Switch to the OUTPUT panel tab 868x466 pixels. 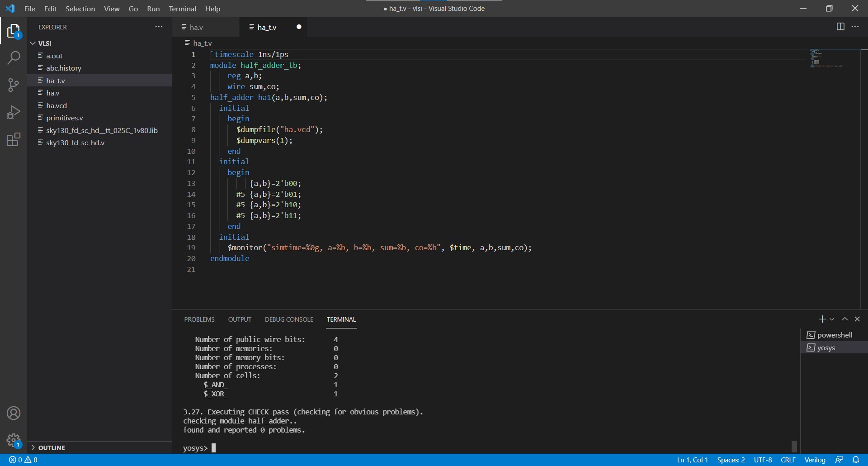coord(240,319)
